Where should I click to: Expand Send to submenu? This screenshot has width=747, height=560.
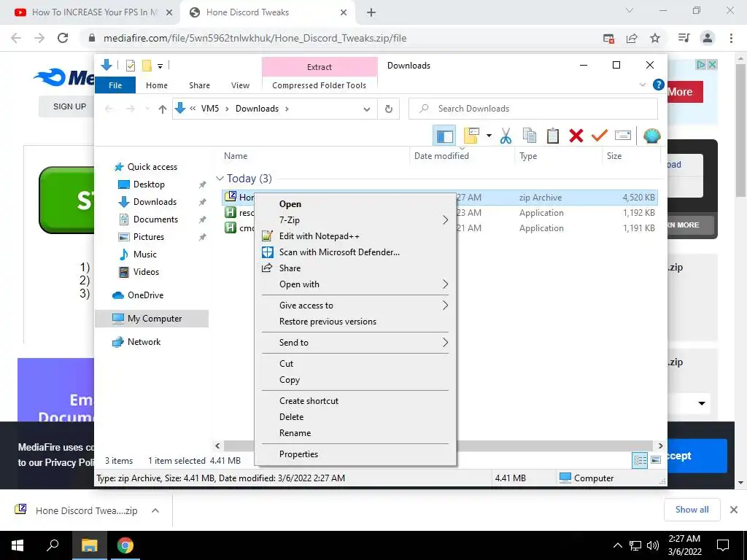(x=445, y=343)
